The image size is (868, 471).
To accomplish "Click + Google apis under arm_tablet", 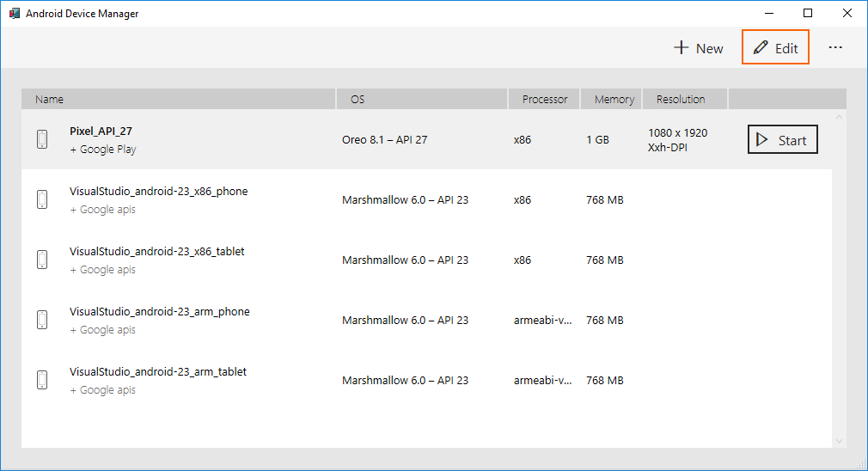I will tap(102, 390).
